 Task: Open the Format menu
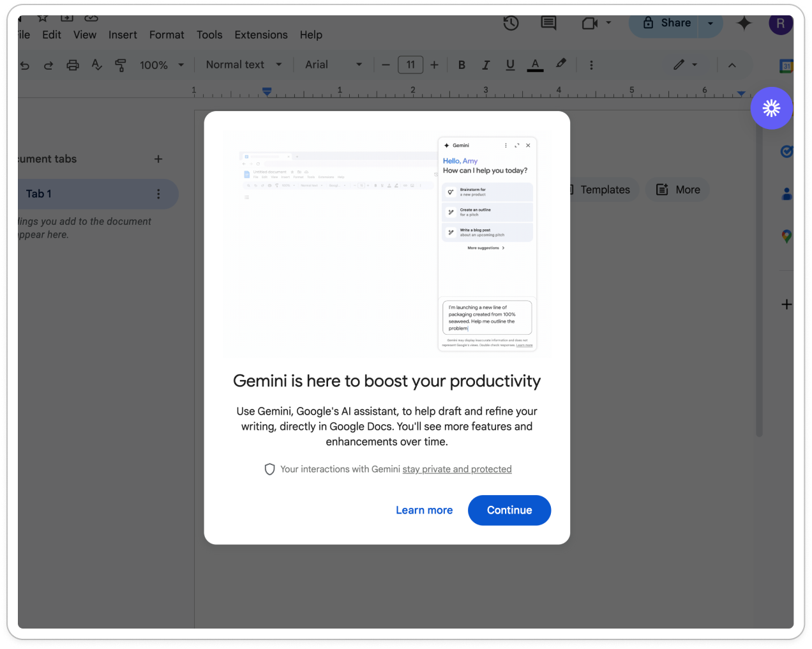[167, 34]
